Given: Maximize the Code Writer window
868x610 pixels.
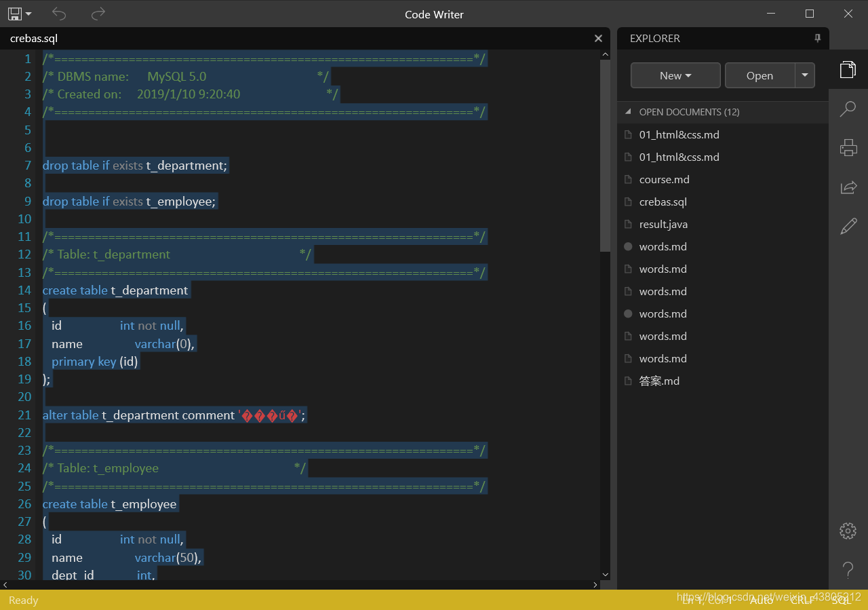Looking at the screenshot, I should [x=810, y=14].
